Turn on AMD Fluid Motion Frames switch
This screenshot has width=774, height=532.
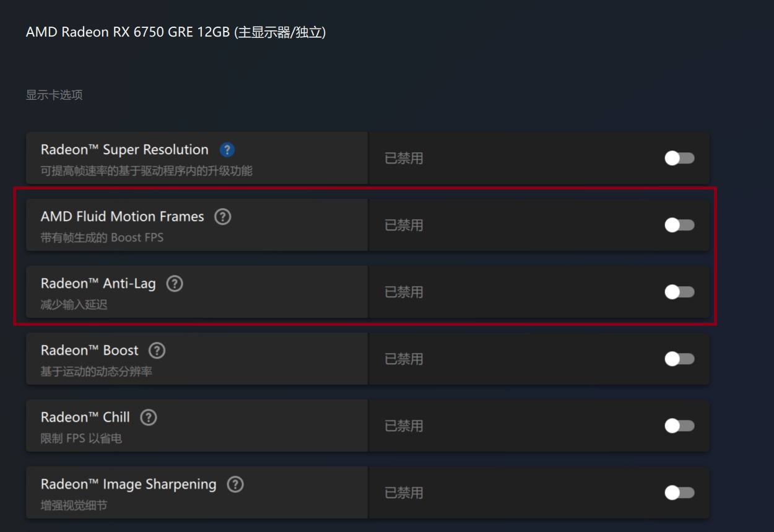679,225
